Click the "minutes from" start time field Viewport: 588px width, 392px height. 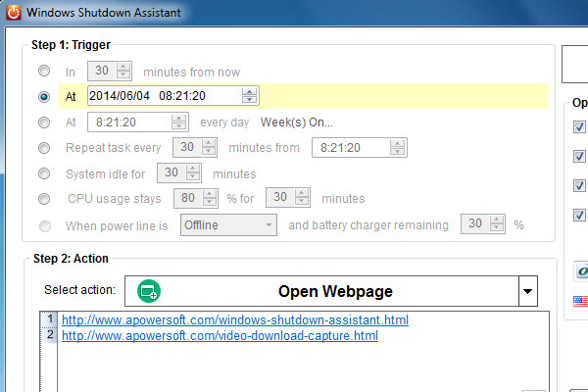pos(351,148)
